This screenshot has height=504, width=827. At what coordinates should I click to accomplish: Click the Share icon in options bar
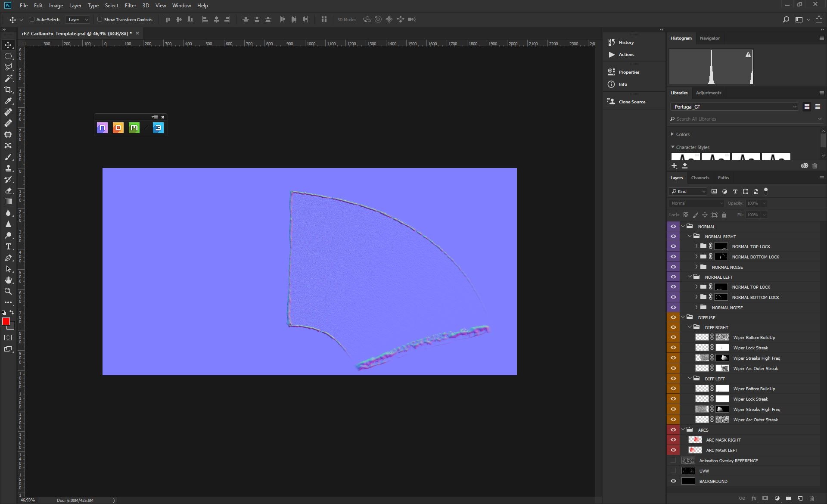[x=819, y=19]
